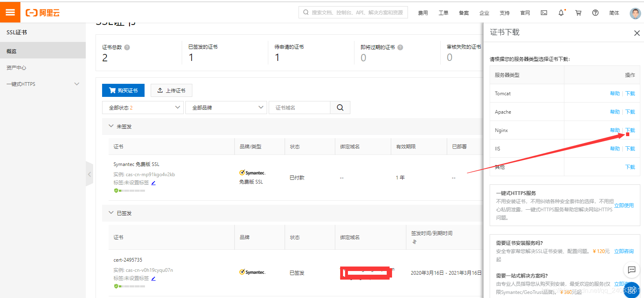Open help for Nginx

(x=615, y=130)
